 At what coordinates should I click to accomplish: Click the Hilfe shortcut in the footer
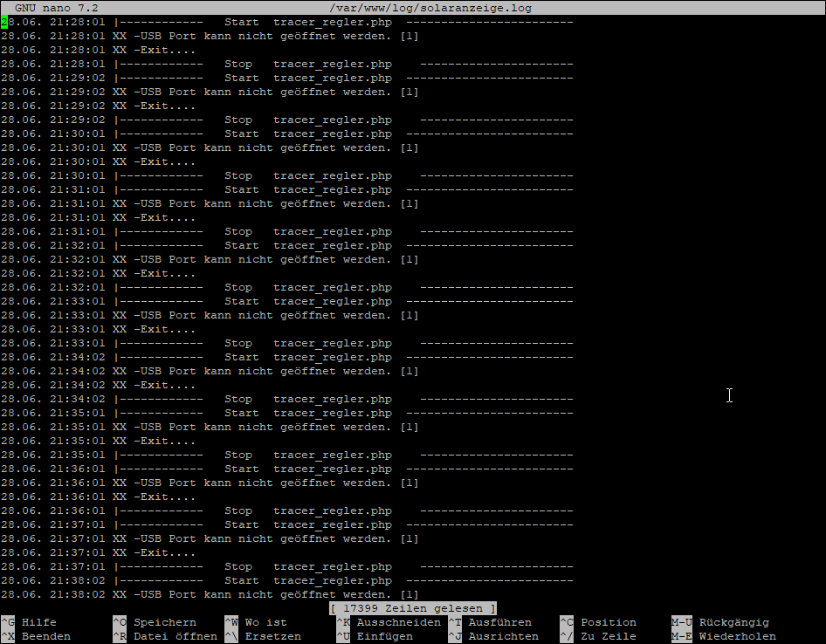click(38, 622)
